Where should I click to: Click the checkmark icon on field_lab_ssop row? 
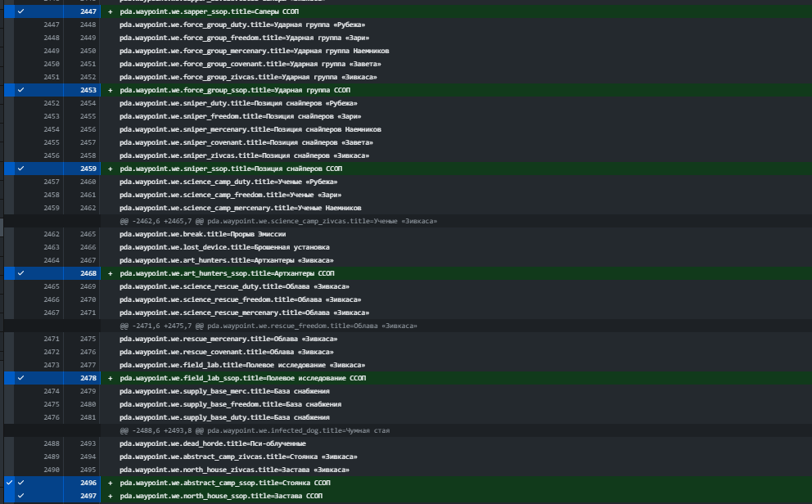tap(20, 378)
